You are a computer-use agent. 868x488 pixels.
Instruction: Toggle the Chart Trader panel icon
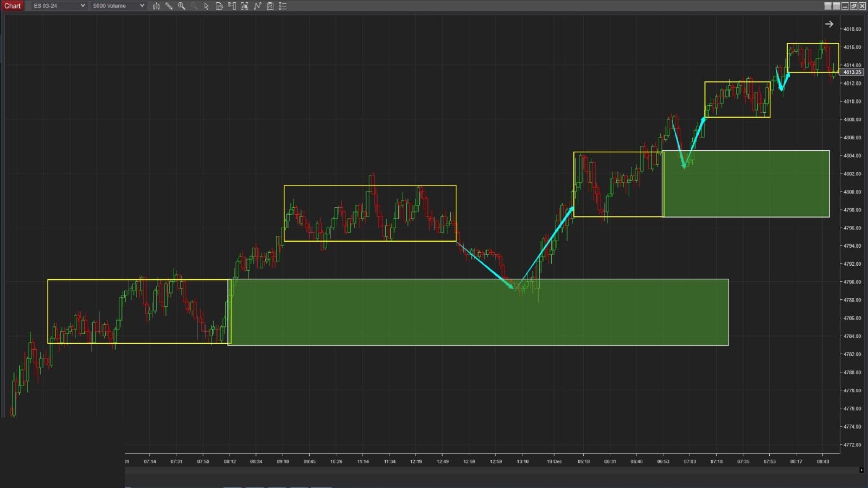[232, 6]
